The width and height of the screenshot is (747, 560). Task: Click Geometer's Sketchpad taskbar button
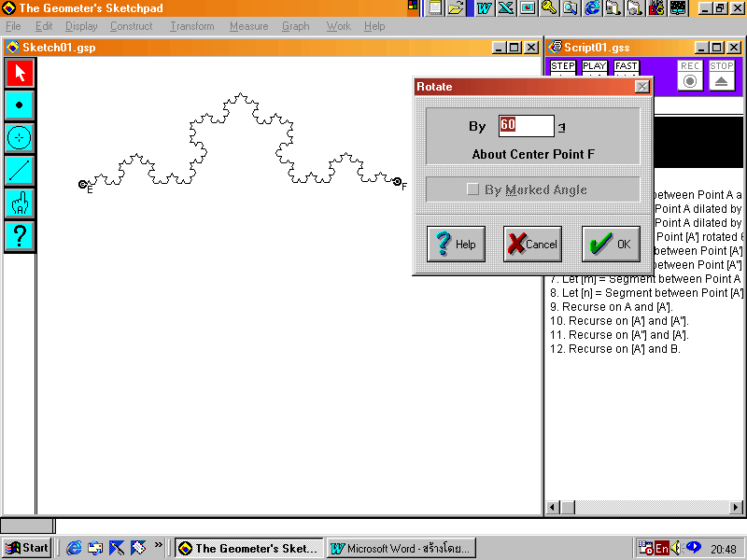[x=249, y=549]
